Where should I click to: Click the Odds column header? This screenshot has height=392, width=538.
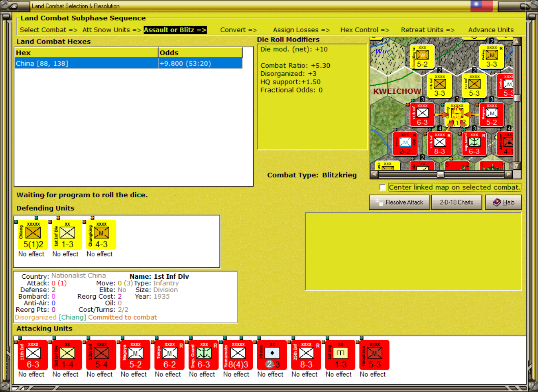[x=200, y=53]
